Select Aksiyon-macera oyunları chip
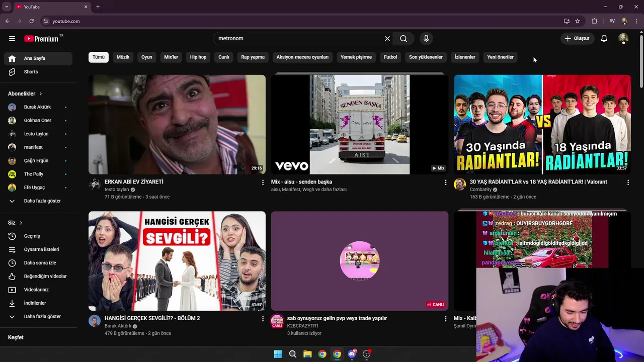 [x=302, y=57]
